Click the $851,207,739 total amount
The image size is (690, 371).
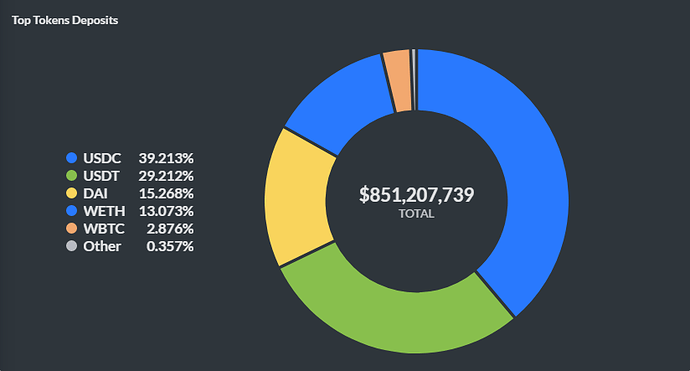click(416, 195)
